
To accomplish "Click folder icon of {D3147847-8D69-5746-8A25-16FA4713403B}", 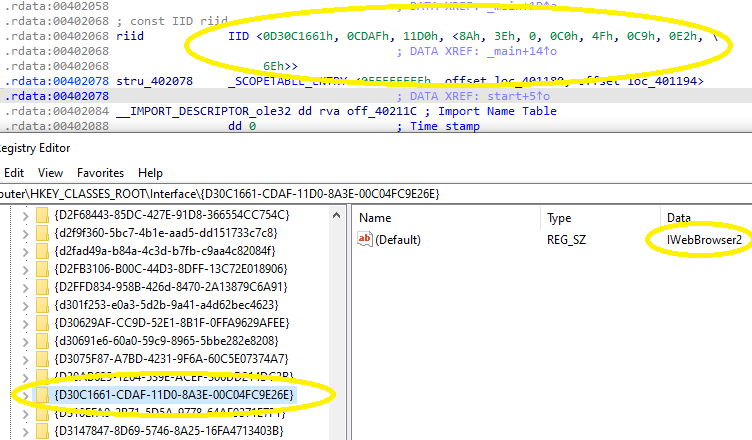I will (41, 431).
